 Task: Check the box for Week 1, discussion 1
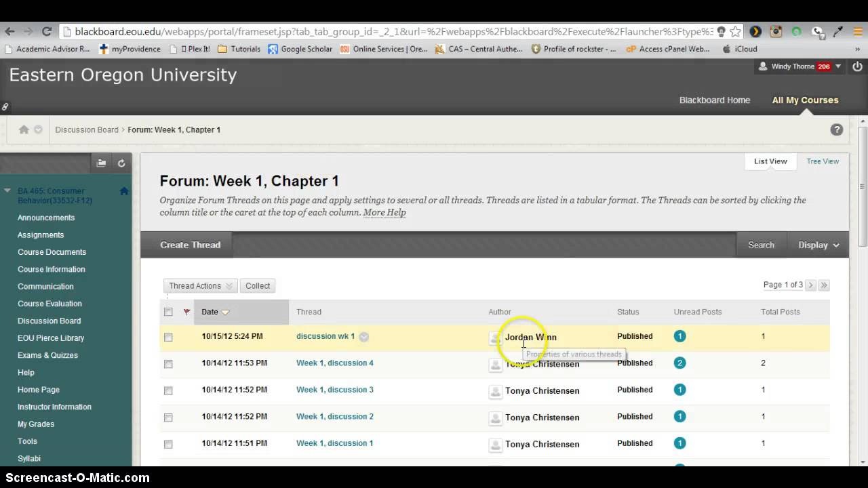coord(168,444)
